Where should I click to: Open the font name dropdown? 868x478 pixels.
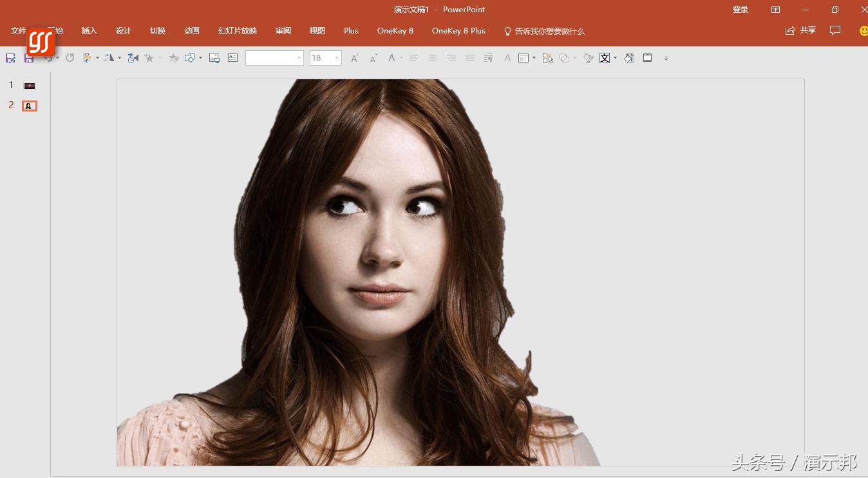pyautogui.click(x=299, y=58)
